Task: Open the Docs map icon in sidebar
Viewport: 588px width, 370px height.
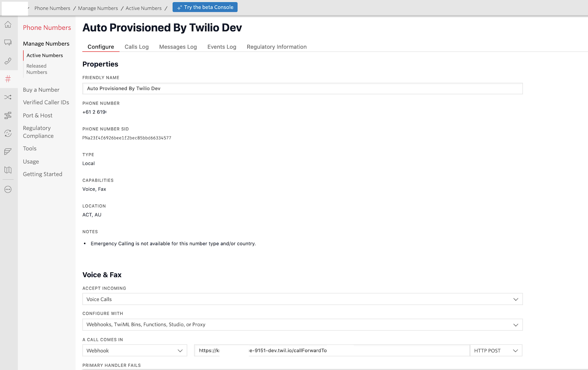Action: coord(8,170)
